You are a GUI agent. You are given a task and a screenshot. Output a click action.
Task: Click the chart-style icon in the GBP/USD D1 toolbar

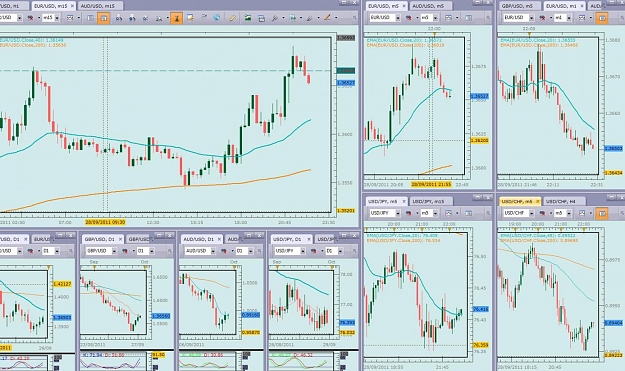click(125, 251)
